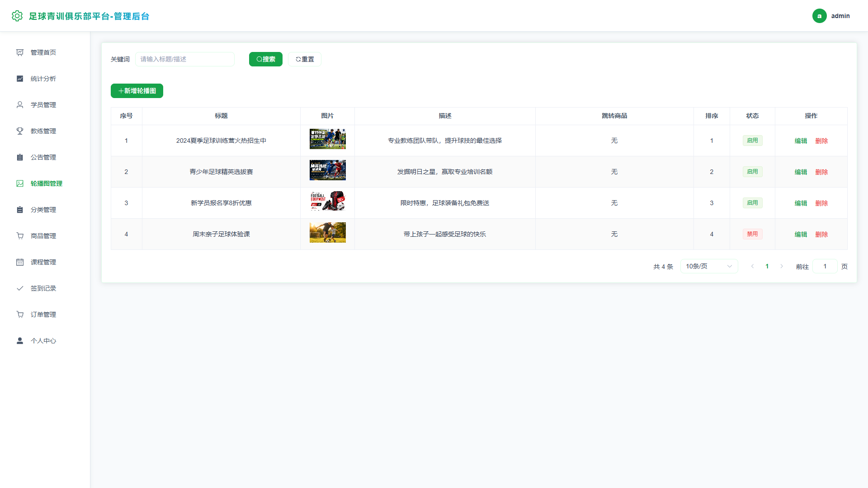Open the 统计分析 chart icon
This screenshot has width=868, height=488.
coord(20,79)
